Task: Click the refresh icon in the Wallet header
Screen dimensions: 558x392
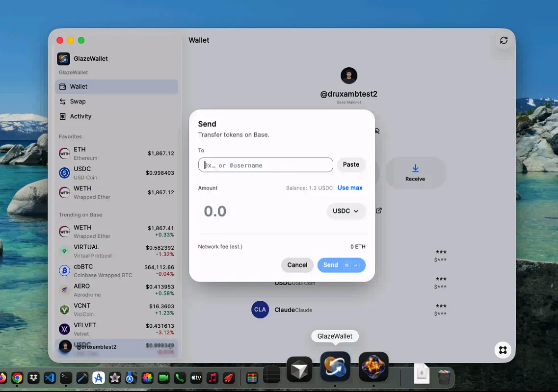Action: pos(504,41)
